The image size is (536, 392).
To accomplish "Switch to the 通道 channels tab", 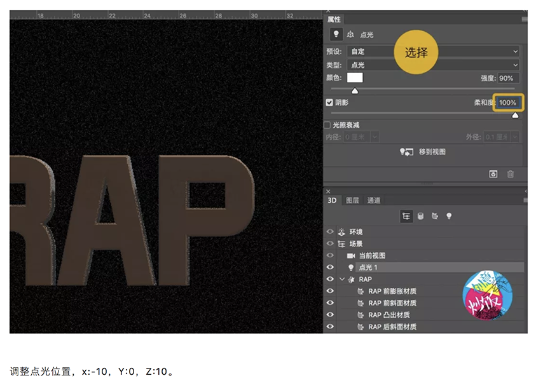I will point(374,200).
